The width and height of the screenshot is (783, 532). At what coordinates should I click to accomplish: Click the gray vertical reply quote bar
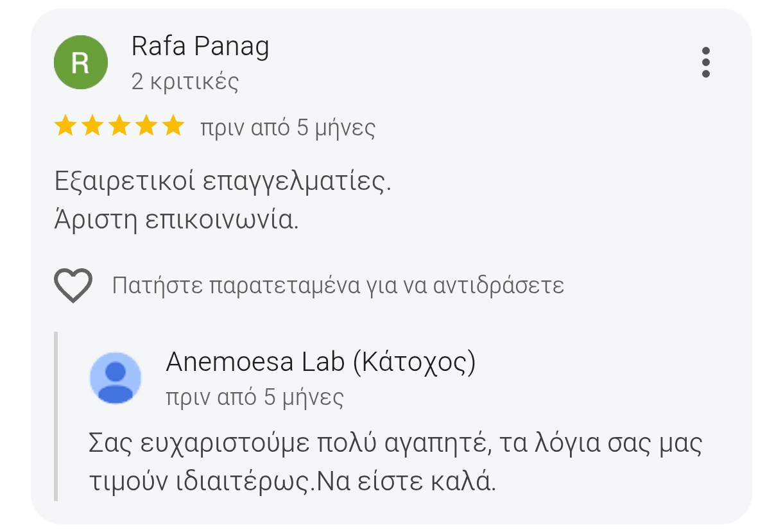point(56,416)
